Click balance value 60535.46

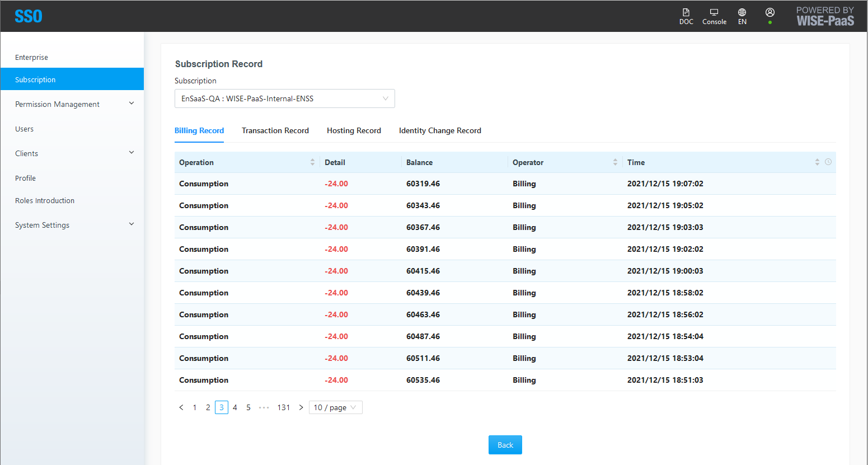click(423, 380)
